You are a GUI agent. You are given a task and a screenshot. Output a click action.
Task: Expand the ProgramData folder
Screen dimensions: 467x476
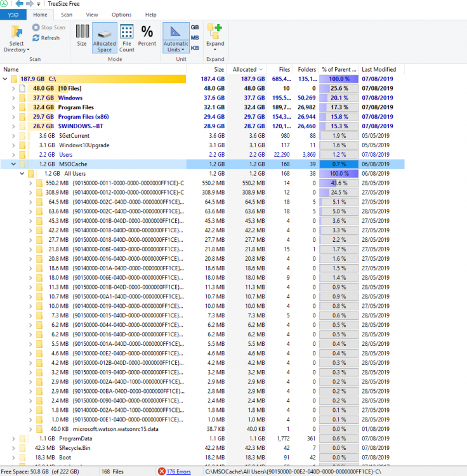13,439
